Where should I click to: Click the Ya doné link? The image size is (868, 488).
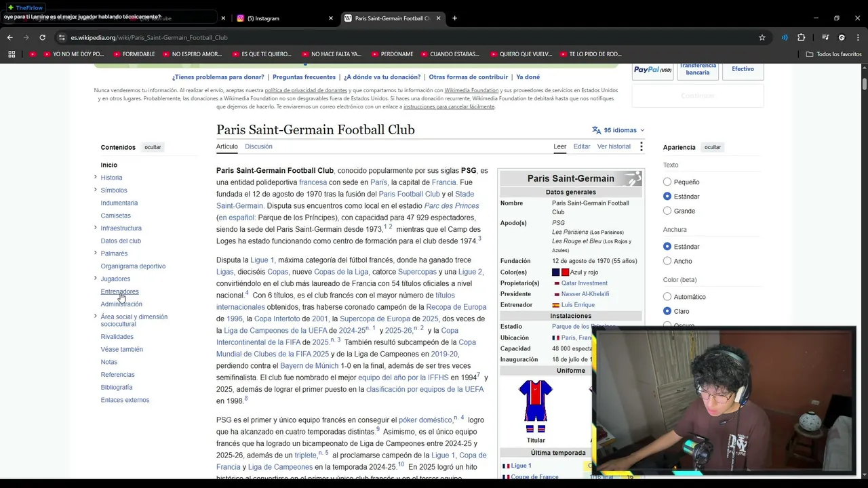528,77
